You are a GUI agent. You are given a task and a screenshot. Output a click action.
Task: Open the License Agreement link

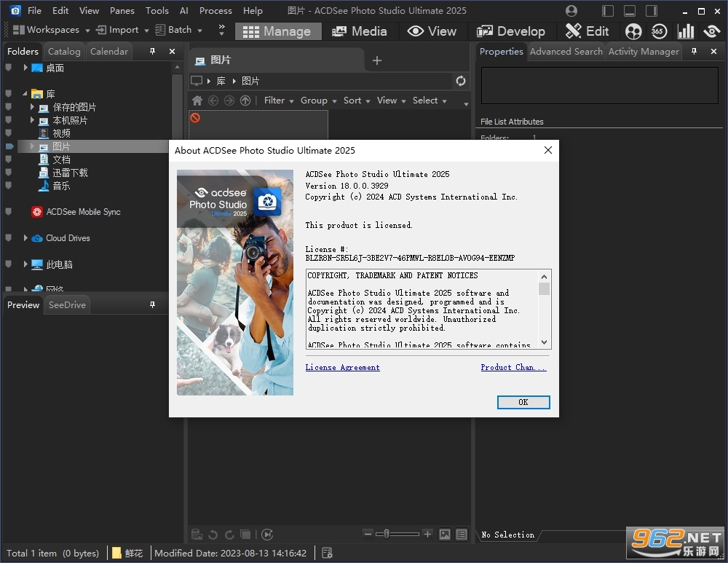[x=343, y=367]
